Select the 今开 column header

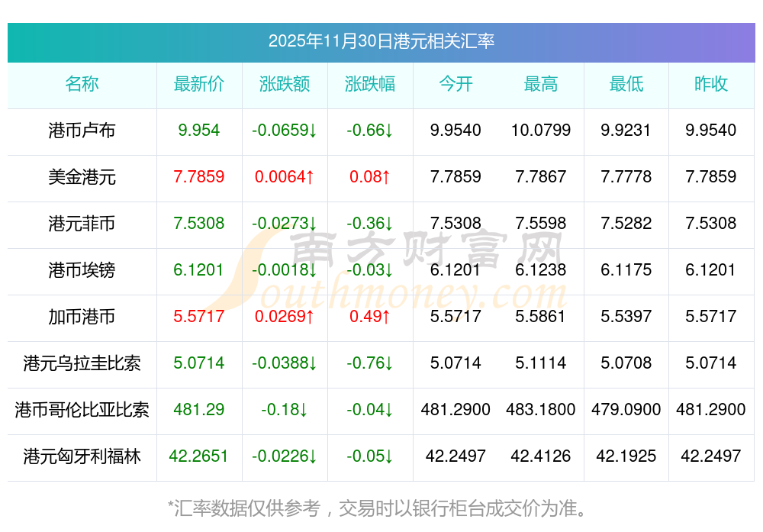(x=456, y=84)
